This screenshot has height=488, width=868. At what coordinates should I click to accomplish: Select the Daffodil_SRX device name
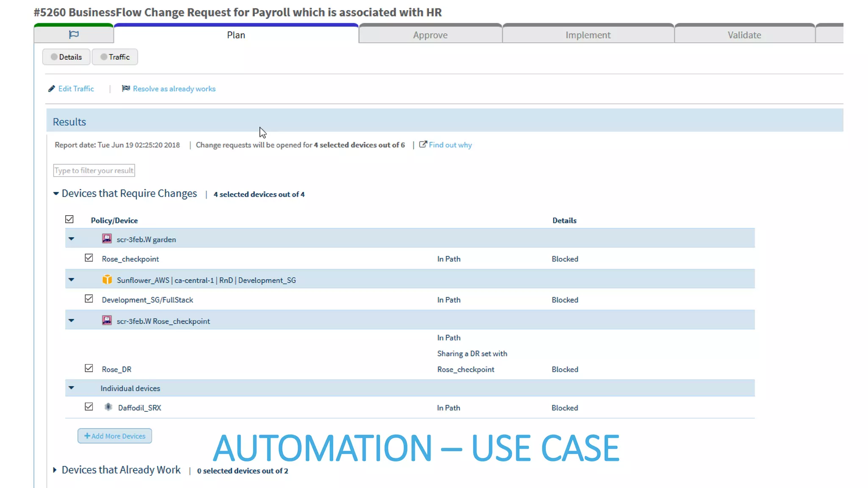tap(139, 408)
